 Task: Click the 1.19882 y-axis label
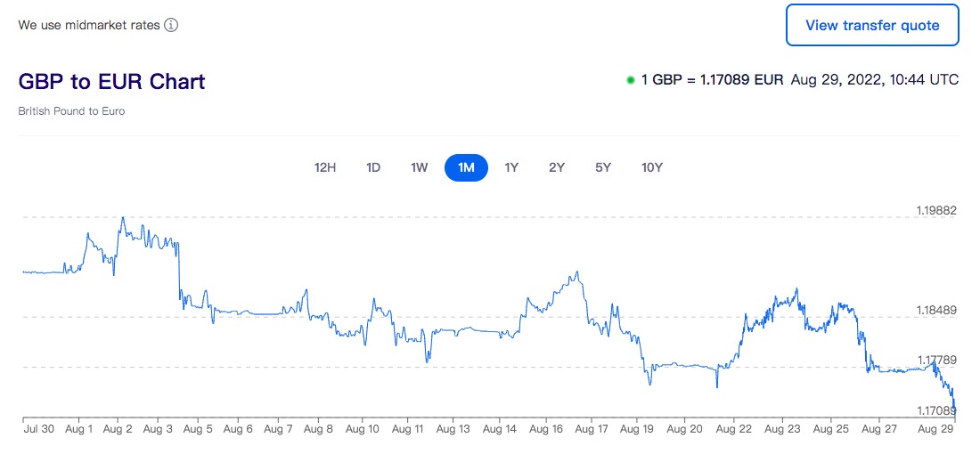point(935,211)
